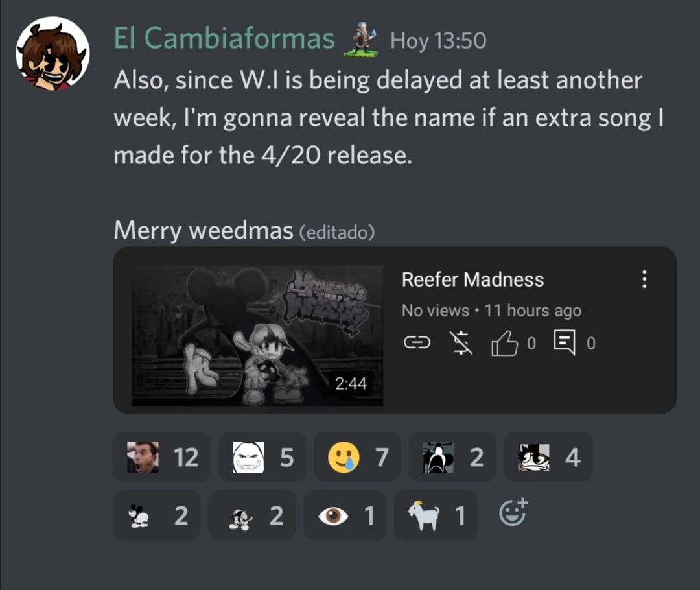The width and height of the screenshot is (700, 590).
Task: Click the 2:44 duration badge on thumbnail
Action: click(351, 383)
